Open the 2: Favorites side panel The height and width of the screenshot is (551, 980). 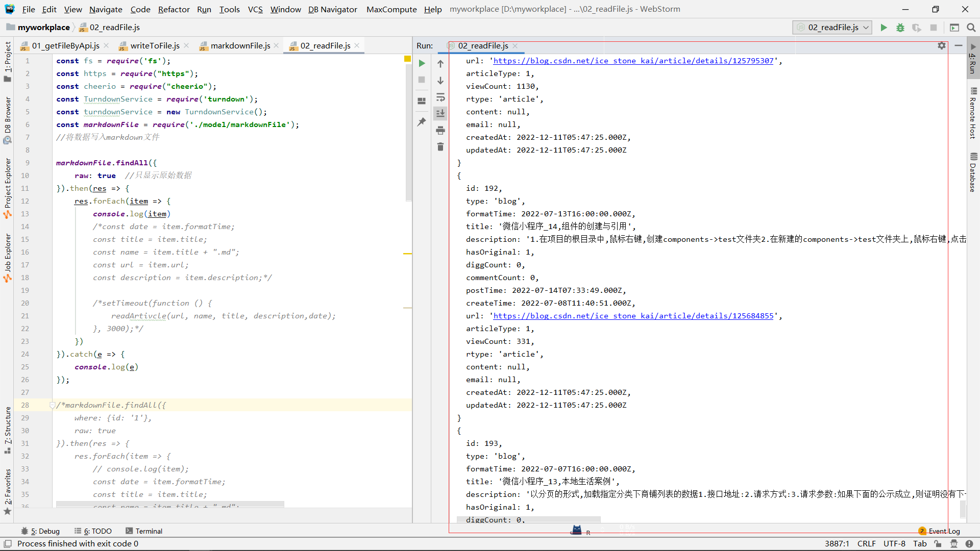point(7,492)
